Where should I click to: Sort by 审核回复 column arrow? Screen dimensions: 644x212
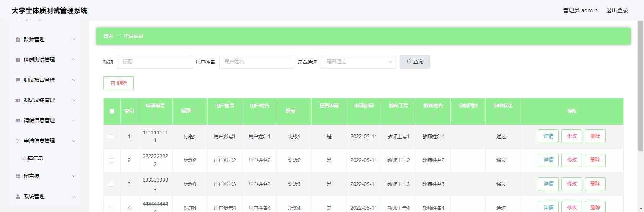(x=468, y=115)
